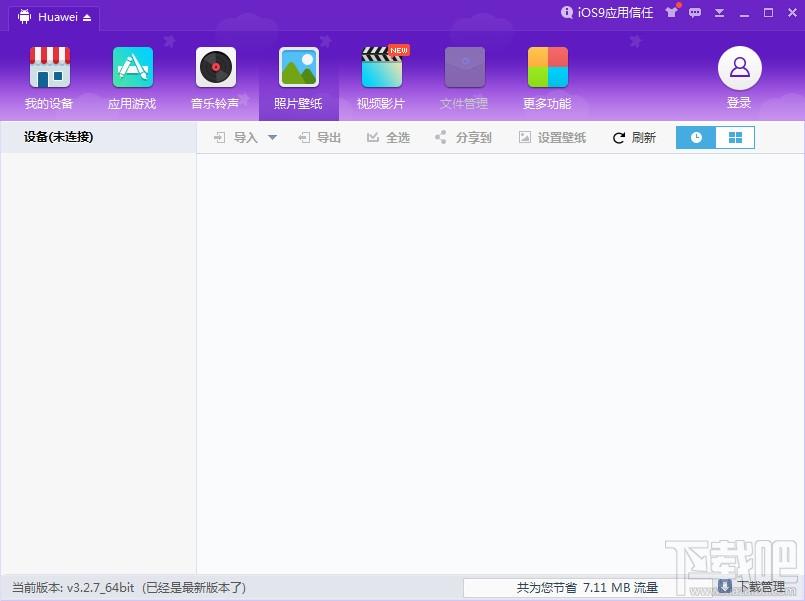The width and height of the screenshot is (805, 601).
Task: Click the 登录 login avatar icon
Action: tap(739, 68)
